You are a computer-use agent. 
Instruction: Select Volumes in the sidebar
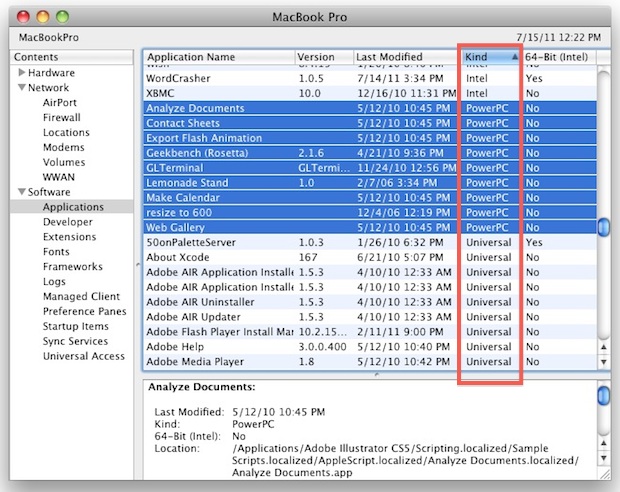click(64, 162)
